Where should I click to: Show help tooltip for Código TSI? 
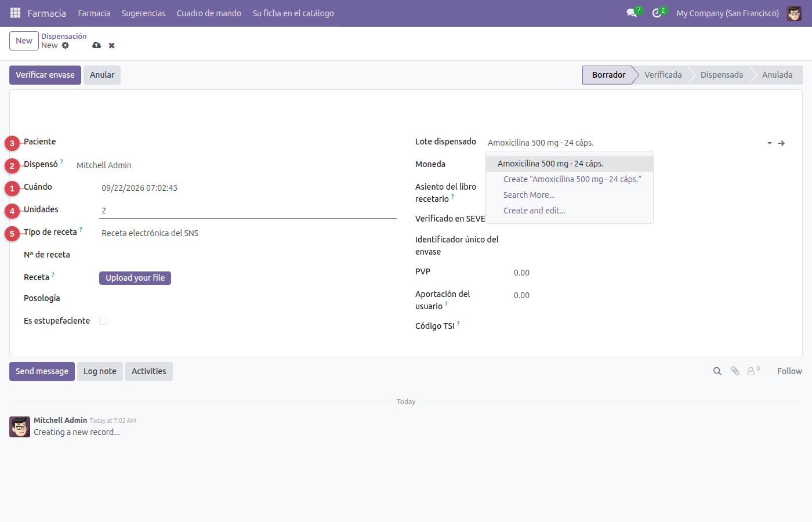coord(458,324)
